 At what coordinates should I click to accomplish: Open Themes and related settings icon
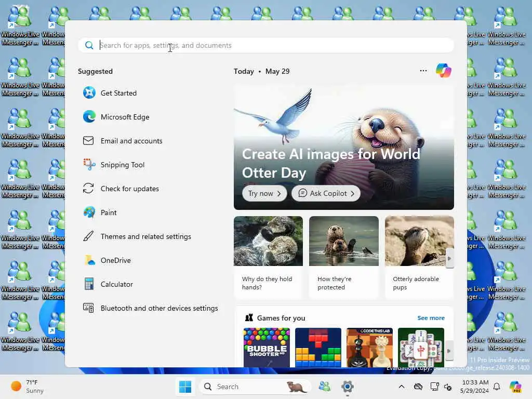tap(88, 236)
